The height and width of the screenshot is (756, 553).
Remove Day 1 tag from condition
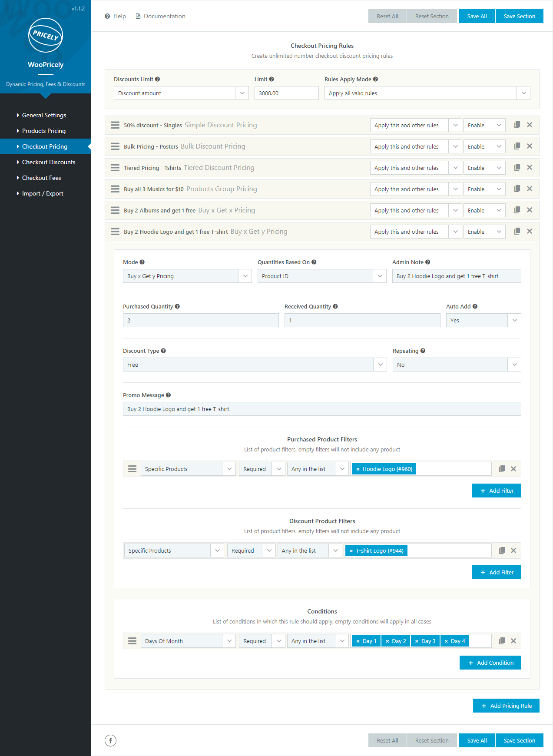tap(358, 641)
